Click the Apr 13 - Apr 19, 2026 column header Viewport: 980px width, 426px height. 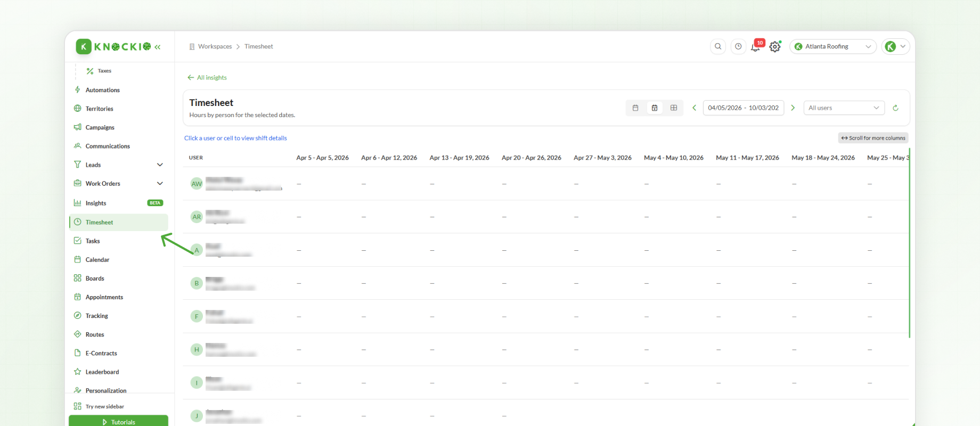pos(459,158)
